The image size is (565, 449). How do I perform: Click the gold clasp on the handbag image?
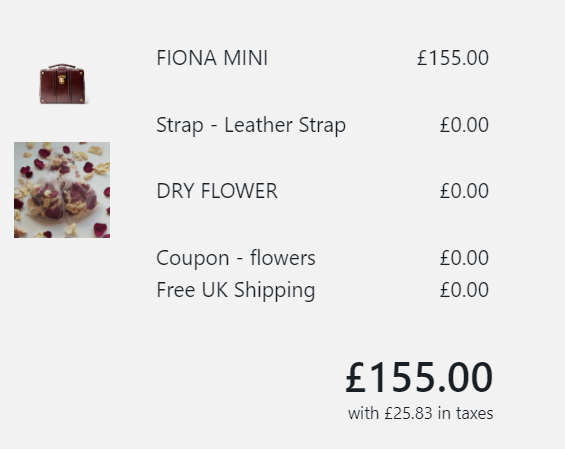click(62, 79)
